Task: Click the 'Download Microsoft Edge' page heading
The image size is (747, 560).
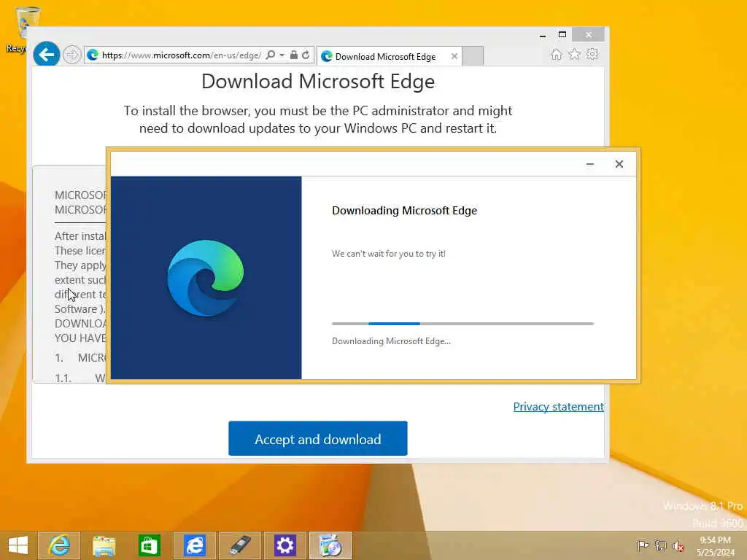Action: (318, 82)
